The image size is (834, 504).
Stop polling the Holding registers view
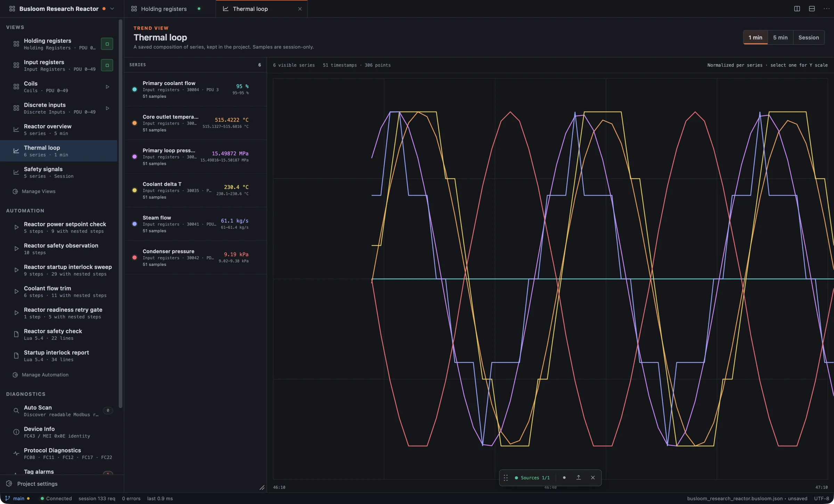107,44
